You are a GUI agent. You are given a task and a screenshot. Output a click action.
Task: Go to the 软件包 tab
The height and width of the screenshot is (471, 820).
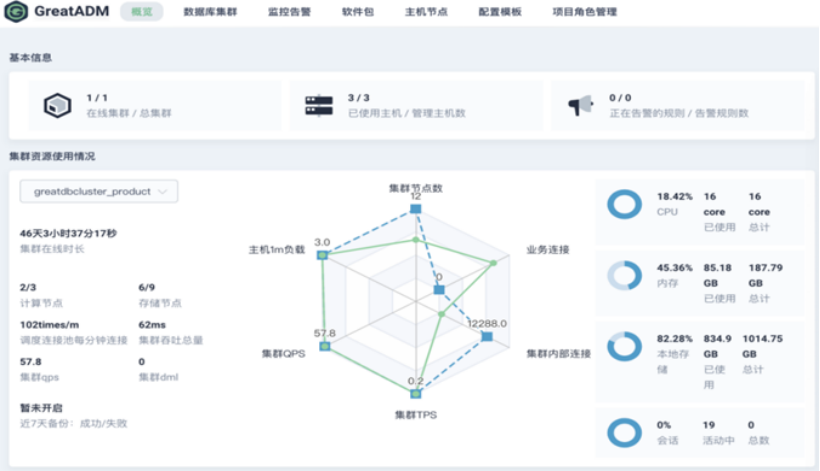click(x=358, y=12)
